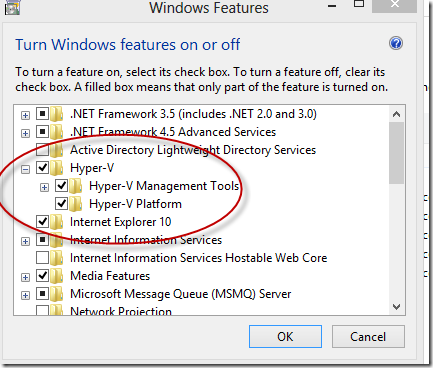Uncheck the Hyper-V Platform checkbox
Image resolution: width=433 pixels, height=368 pixels.
tap(61, 204)
